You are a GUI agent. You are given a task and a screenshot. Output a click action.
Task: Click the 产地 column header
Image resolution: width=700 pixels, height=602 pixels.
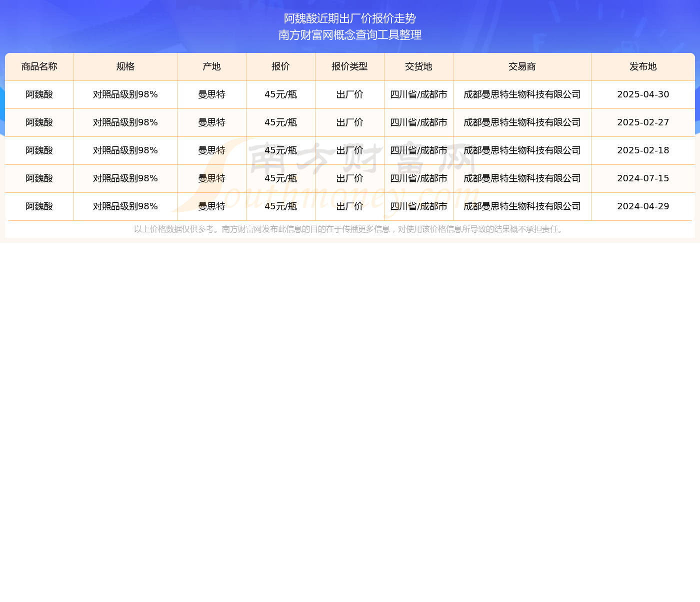212,67
